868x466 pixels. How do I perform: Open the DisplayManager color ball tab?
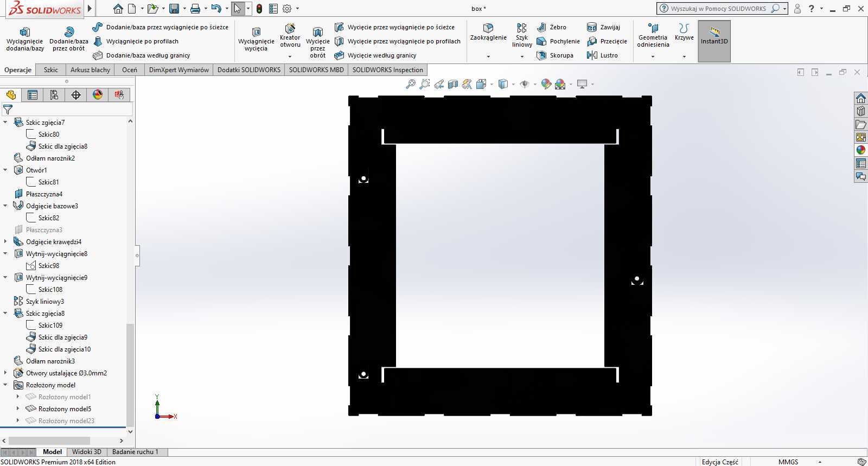coord(98,95)
